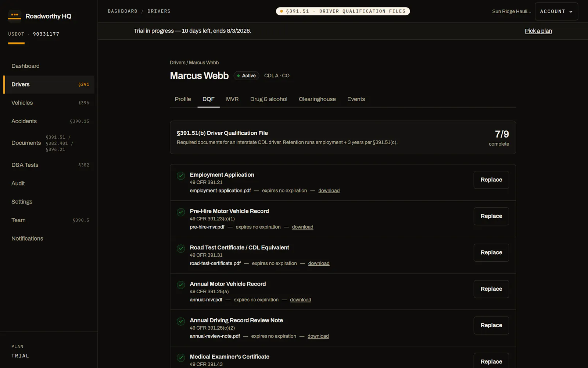Switch to the Clearinghouse tab

click(317, 99)
